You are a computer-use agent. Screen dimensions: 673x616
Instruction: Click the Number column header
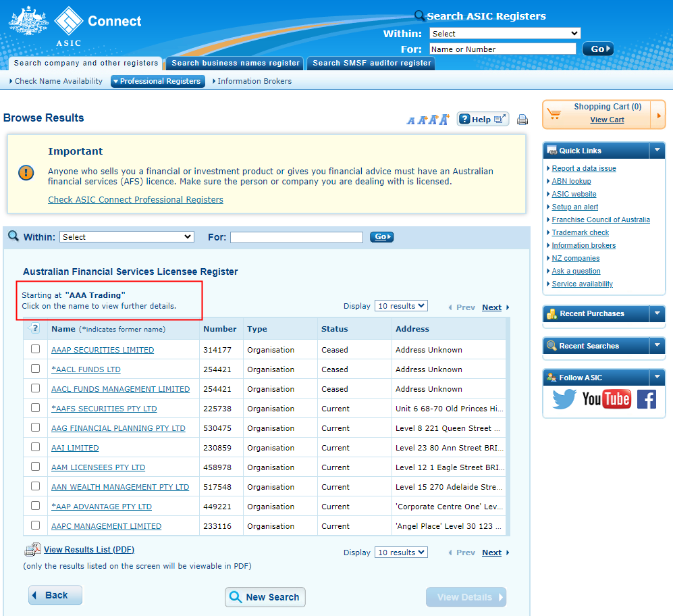click(220, 329)
